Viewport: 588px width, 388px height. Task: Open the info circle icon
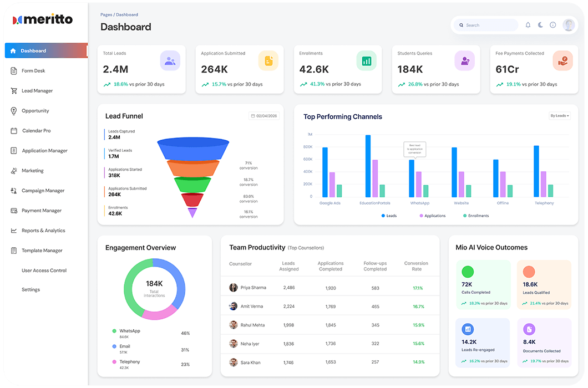(552, 25)
